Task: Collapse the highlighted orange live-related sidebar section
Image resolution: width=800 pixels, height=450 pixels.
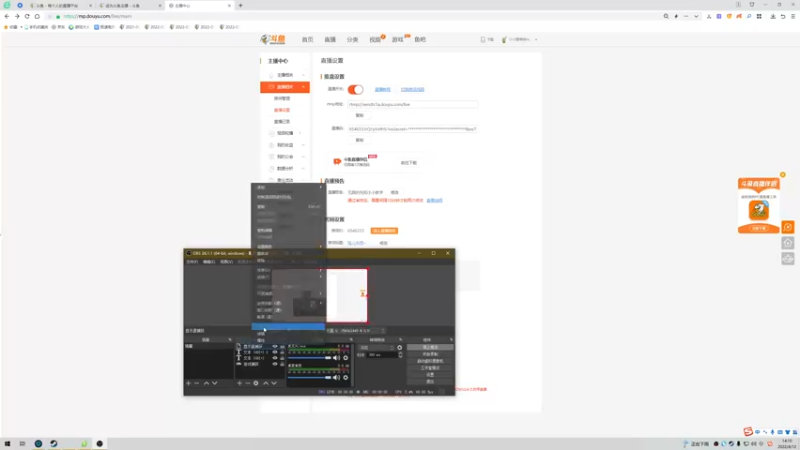Action: (285, 87)
